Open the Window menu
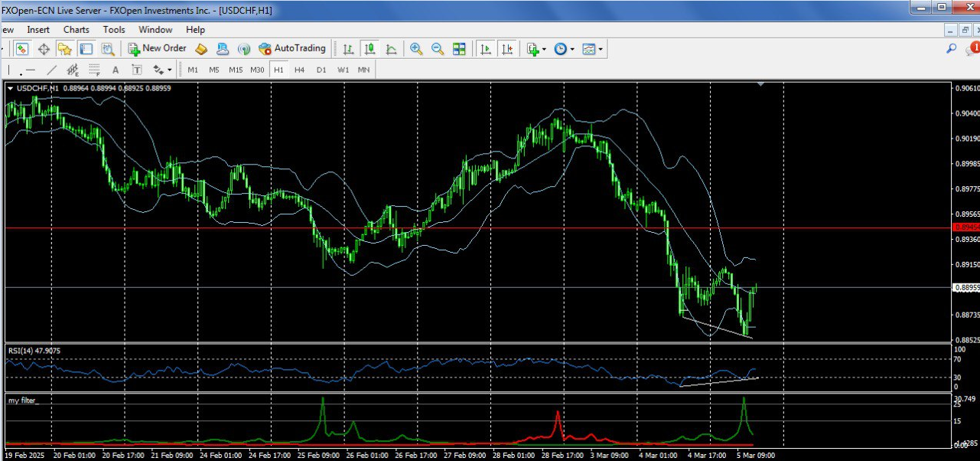The image size is (980, 461). click(155, 29)
